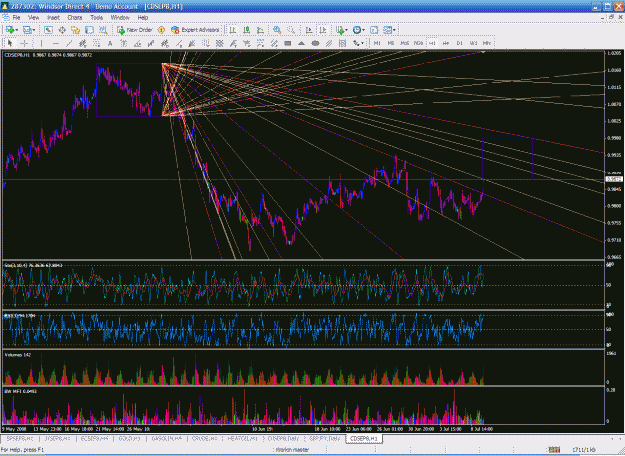Switch to the GASOLIN,H4 chart tab

pos(167,438)
